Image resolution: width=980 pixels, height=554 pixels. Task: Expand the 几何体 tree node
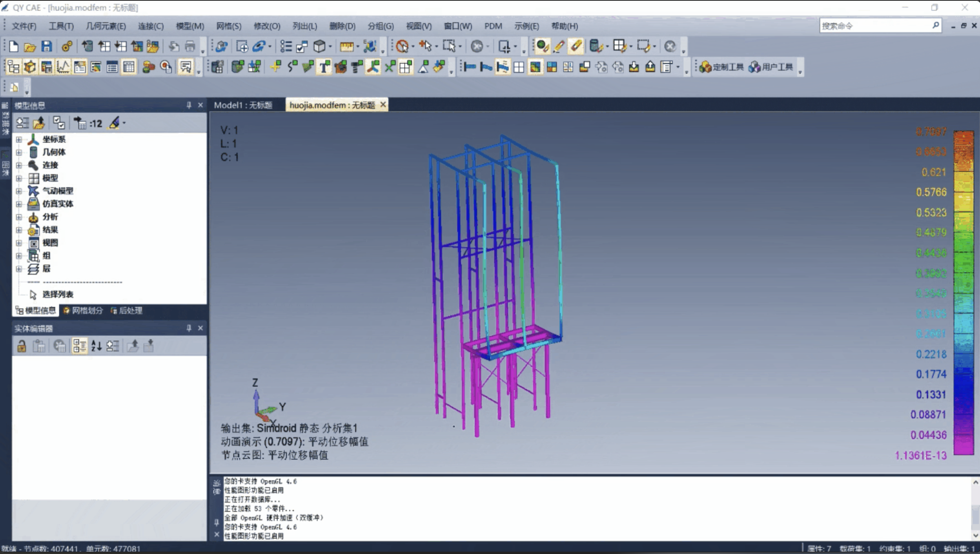(19, 152)
